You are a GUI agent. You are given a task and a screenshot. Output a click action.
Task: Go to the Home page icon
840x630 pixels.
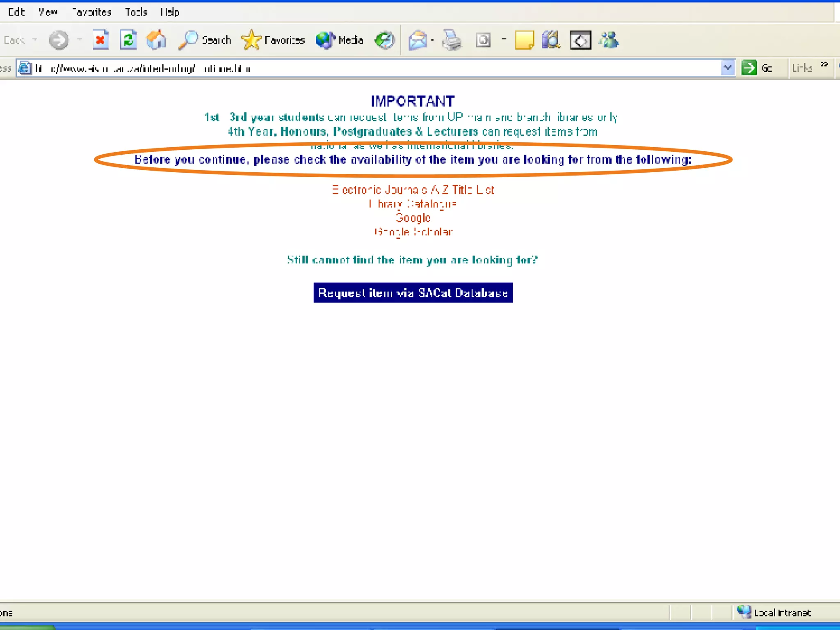pyautogui.click(x=156, y=40)
